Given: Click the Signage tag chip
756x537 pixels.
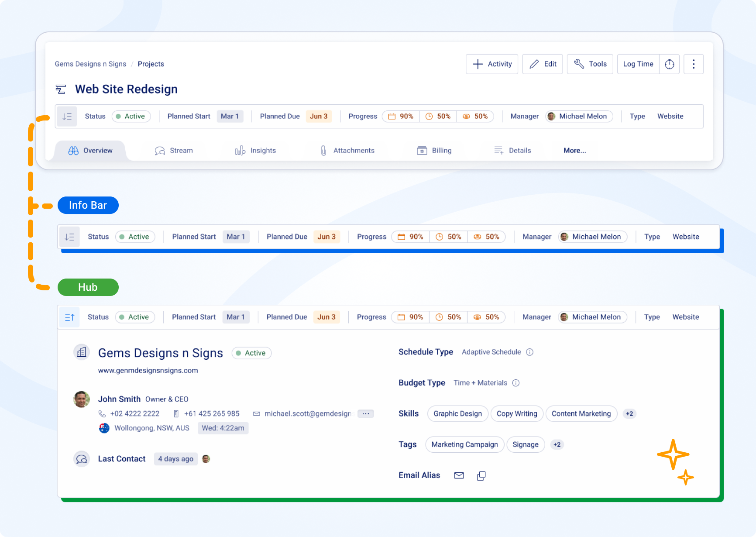Looking at the screenshot, I should click(526, 445).
